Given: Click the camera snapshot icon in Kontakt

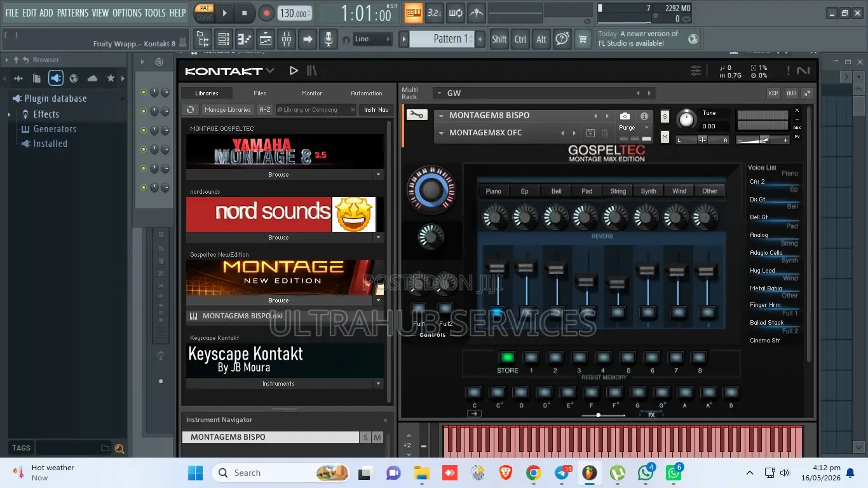Looking at the screenshot, I should click(x=625, y=116).
